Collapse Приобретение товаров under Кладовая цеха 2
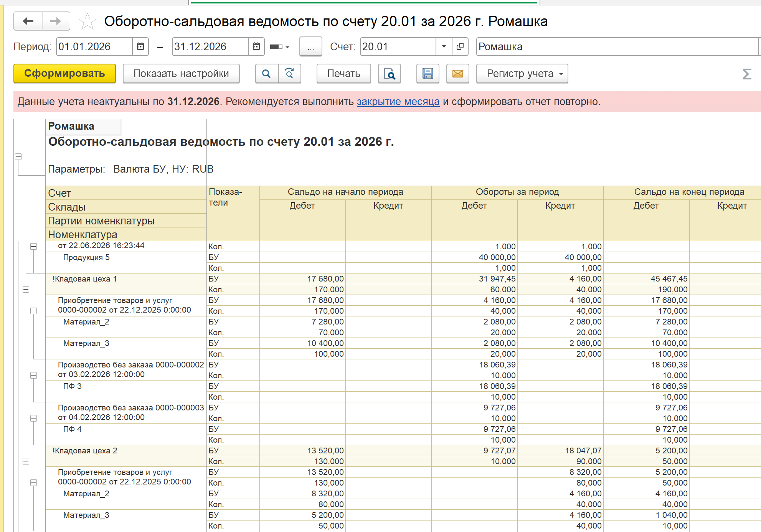761x532 pixels. tap(34, 483)
